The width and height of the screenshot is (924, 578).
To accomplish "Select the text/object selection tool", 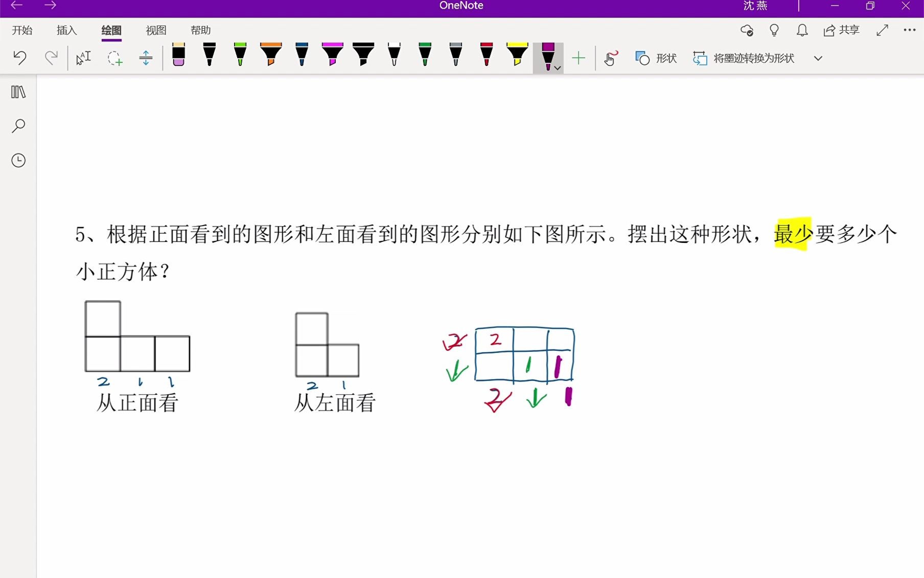I will click(83, 58).
